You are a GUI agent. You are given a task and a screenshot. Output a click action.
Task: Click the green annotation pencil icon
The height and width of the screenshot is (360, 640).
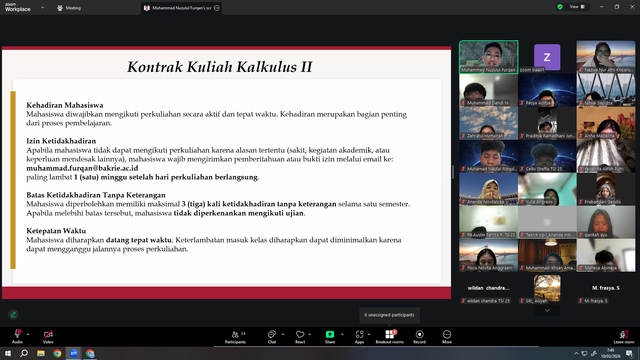click(x=13, y=314)
